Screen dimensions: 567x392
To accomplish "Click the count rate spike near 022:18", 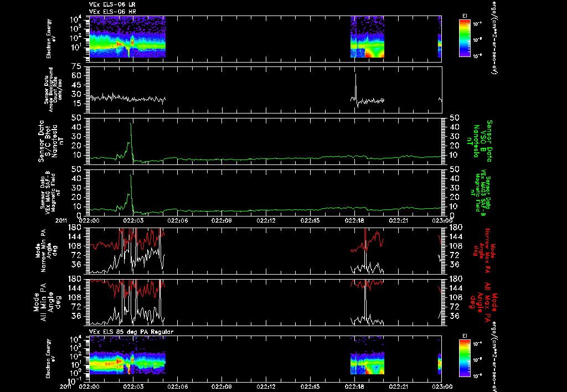I will point(356,75).
